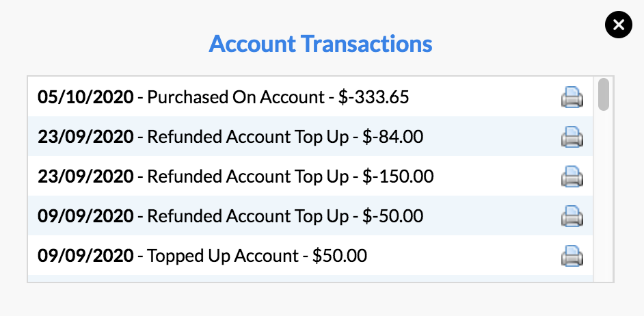The width and height of the screenshot is (644, 316).
Task: Select the Topped Up Account label
Action: click(x=223, y=256)
